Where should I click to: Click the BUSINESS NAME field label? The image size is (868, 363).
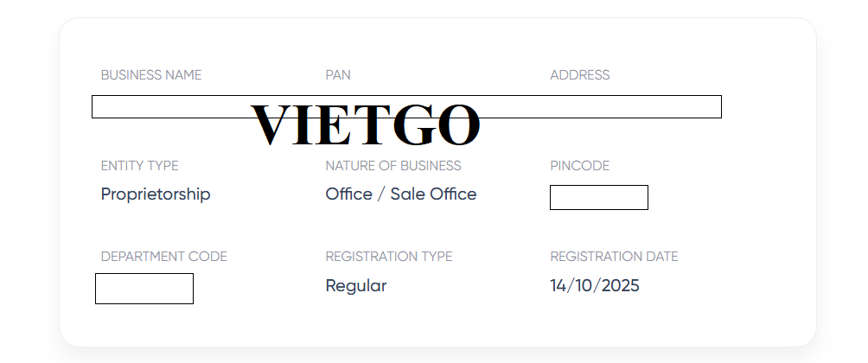(x=151, y=75)
